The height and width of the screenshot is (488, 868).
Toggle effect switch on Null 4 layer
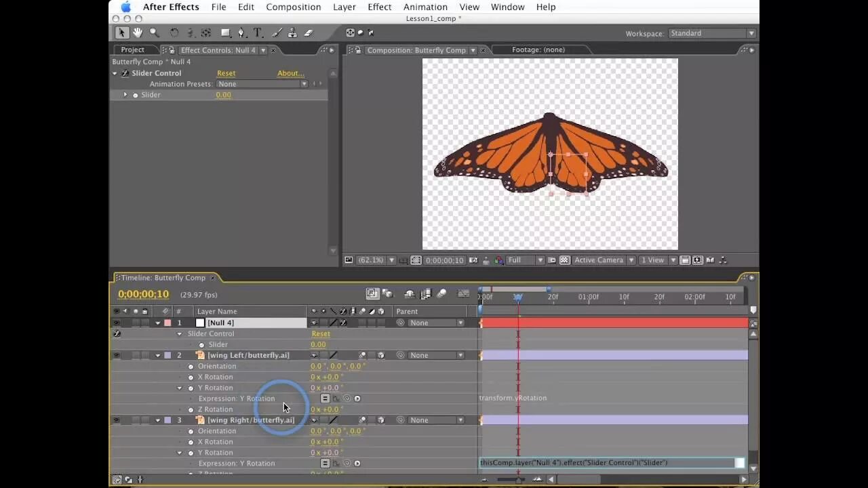pos(343,323)
